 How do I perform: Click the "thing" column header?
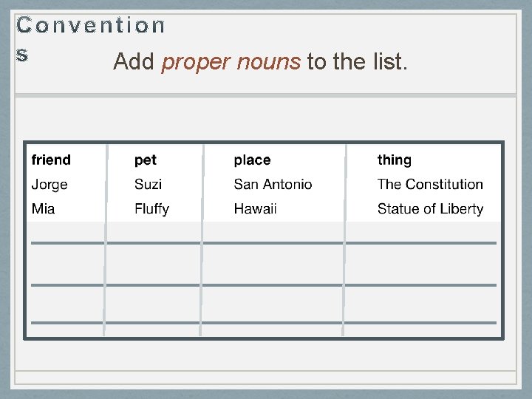click(x=395, y=160)
